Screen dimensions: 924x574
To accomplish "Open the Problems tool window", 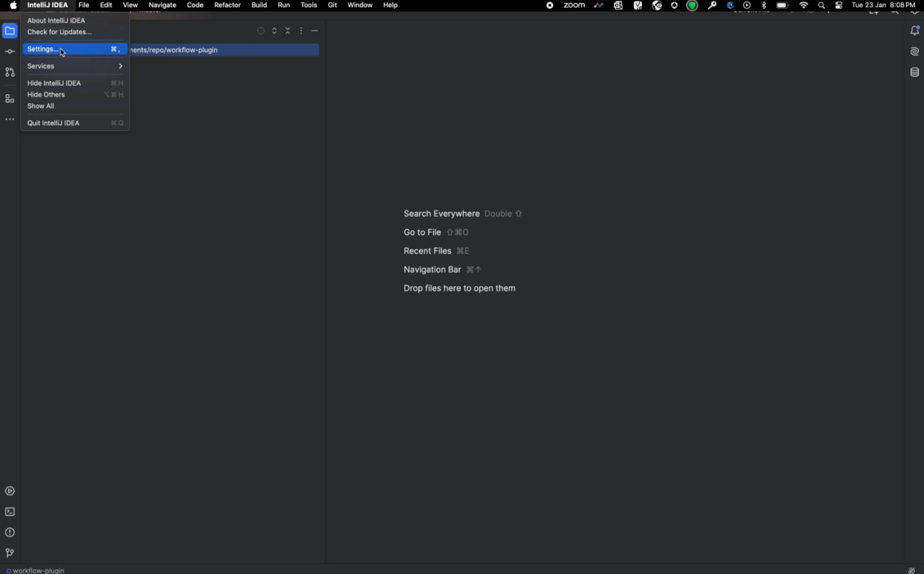I will [10, 532].
